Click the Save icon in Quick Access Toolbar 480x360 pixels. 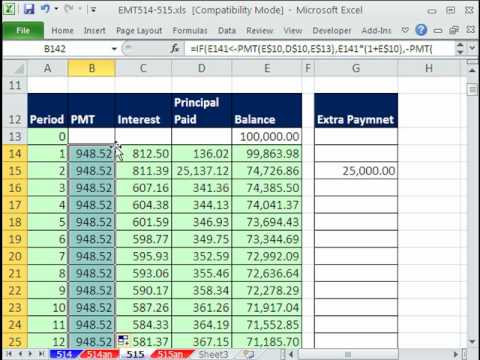(x=29, y=9)
